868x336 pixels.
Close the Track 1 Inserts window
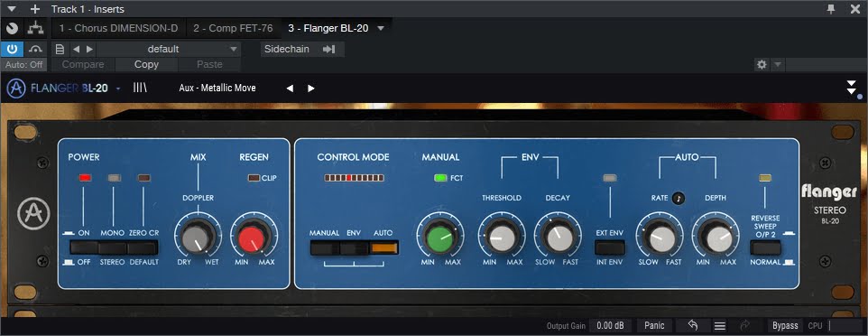tap(854, 9)
